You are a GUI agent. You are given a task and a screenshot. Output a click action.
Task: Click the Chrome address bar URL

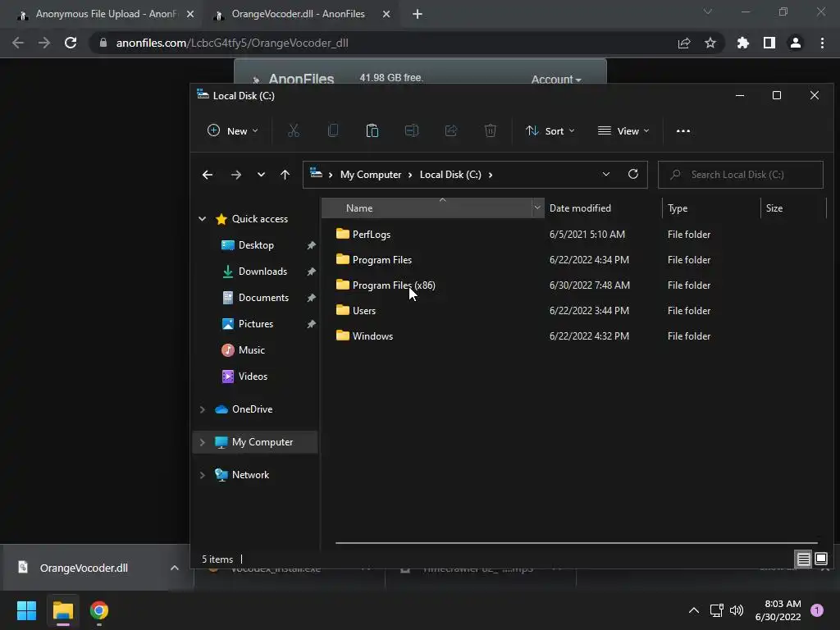pos(232,43)
